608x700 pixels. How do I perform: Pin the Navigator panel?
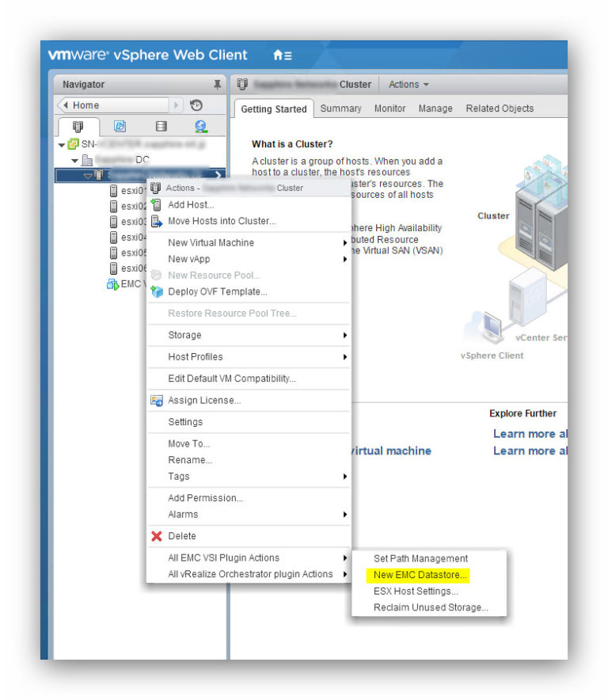(x=217, y=85)
